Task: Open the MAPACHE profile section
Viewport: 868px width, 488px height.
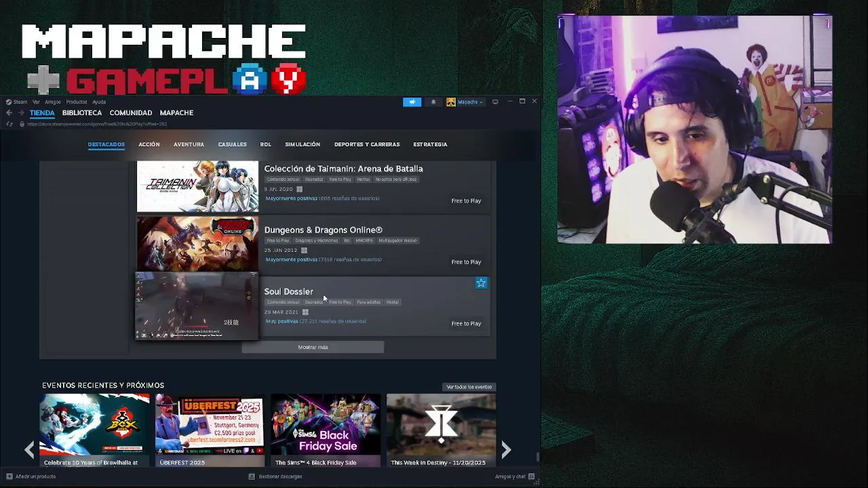Action: (176, 113)
